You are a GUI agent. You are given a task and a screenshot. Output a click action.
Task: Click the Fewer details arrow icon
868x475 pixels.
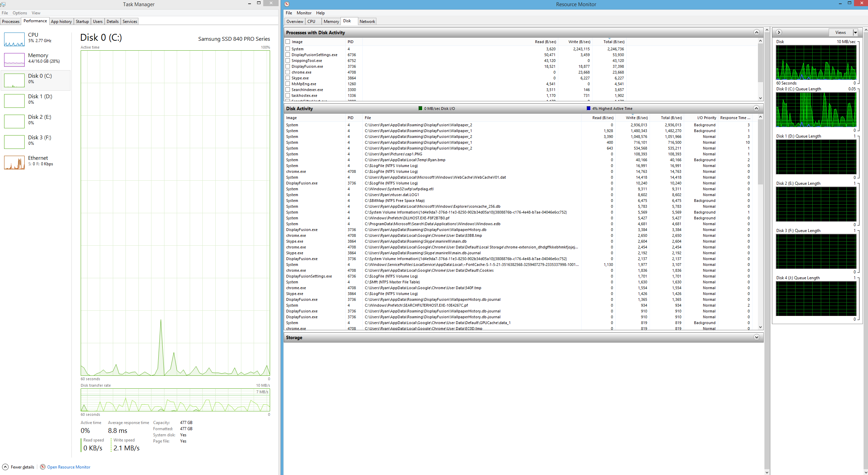5,467
